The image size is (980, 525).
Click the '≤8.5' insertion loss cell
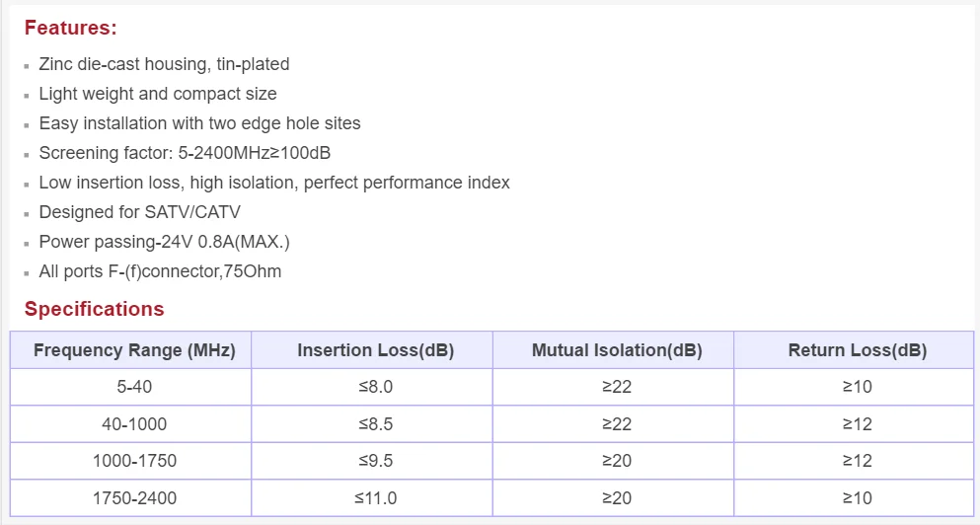click(376, 424)
